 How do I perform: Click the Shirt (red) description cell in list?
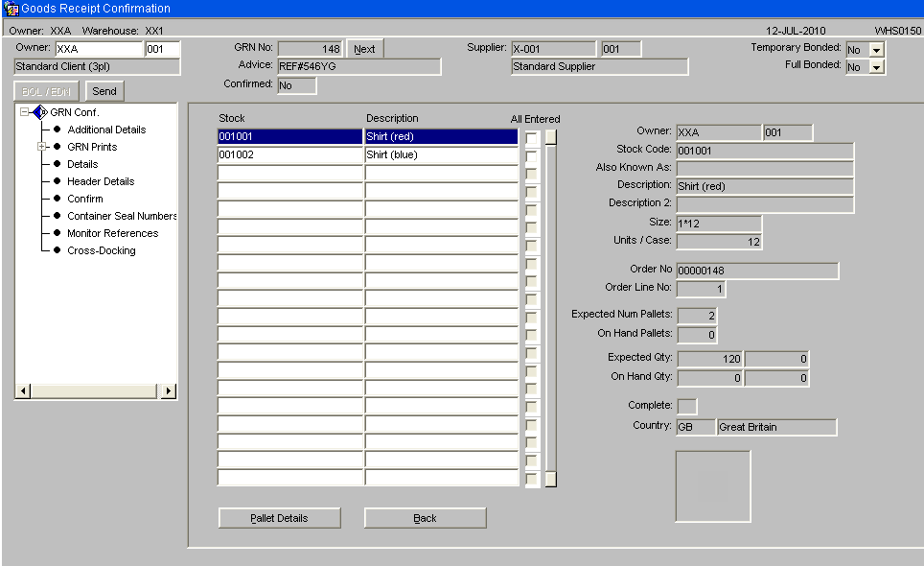tap(441, 137)
